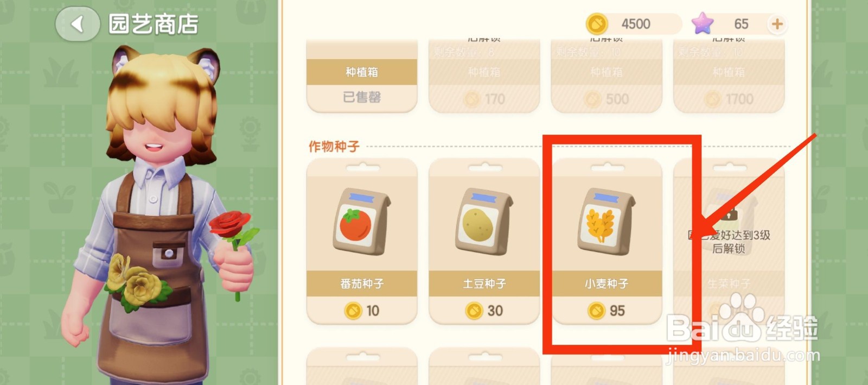The image size is (868, 385).
Task: Buy wheat seeds for 95 coins
Action: click(607, 311)
